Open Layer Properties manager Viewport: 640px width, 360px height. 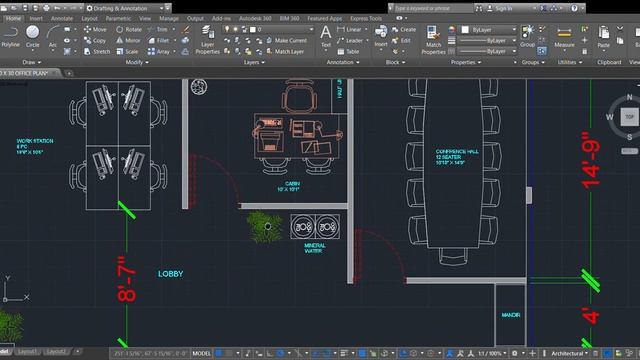pyautogui.click(x=207, y=40)
